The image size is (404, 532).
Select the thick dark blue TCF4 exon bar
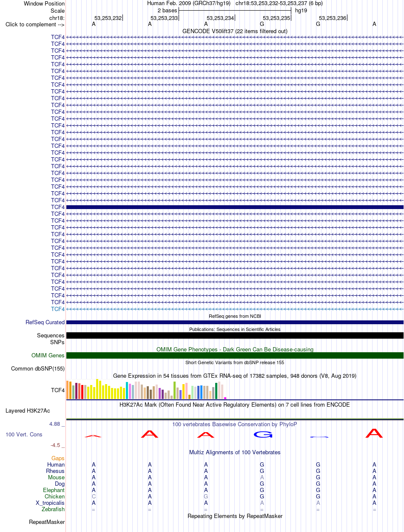point(235,207)
